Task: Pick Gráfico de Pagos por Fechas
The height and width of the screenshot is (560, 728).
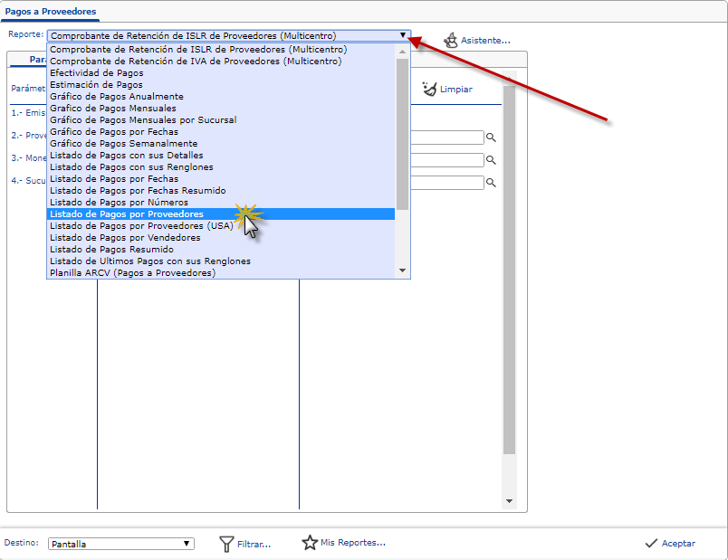Action: click(222, 132)
